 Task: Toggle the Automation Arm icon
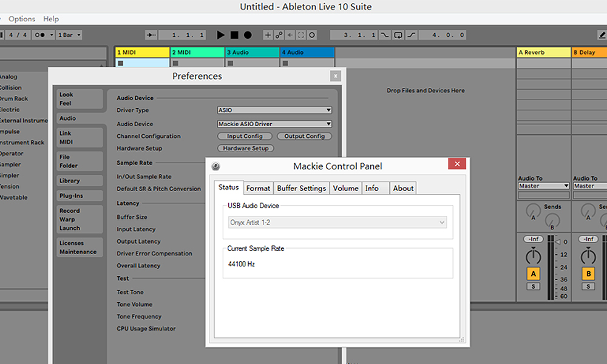279,35
